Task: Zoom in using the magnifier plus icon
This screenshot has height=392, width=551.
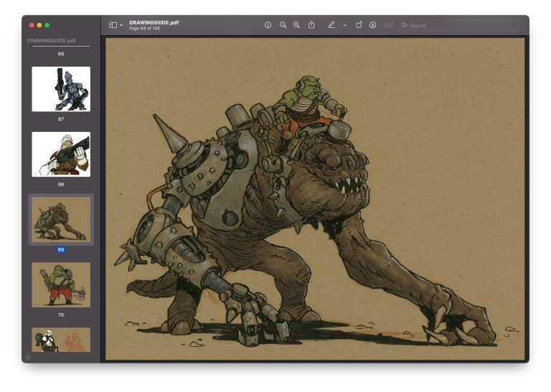Action: pos(296,25)
